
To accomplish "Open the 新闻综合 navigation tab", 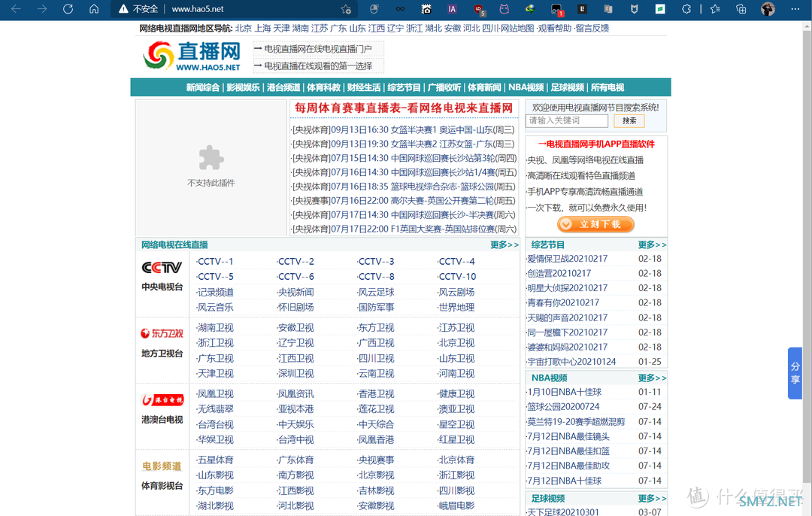I will [203, 87].
